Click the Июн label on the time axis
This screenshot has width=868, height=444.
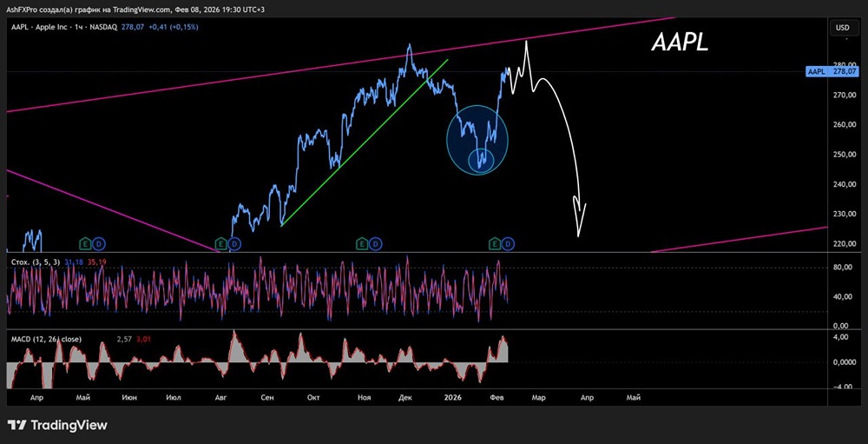[129, 397]
